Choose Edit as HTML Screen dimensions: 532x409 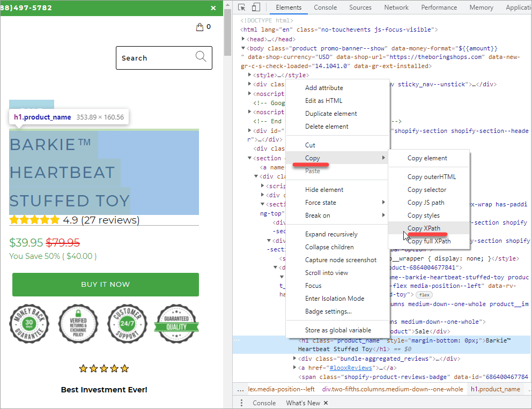(337, 101)
